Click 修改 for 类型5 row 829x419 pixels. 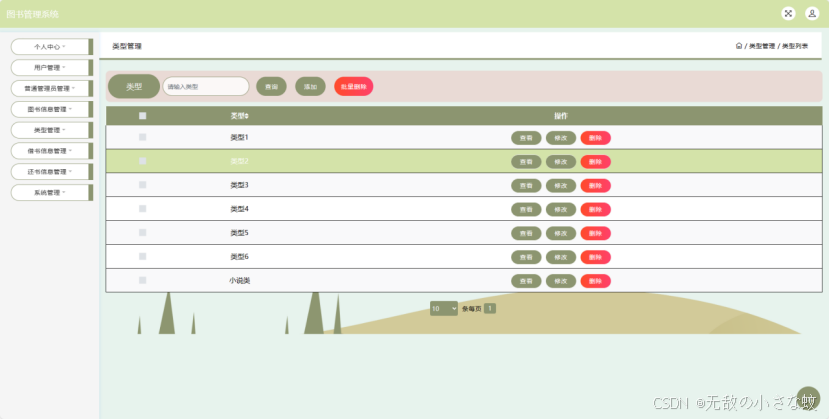click(561, 233)
